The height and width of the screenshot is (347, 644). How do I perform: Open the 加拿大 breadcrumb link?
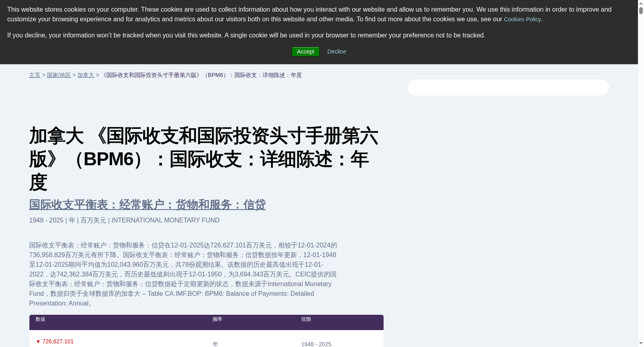(x=86, y=75)
